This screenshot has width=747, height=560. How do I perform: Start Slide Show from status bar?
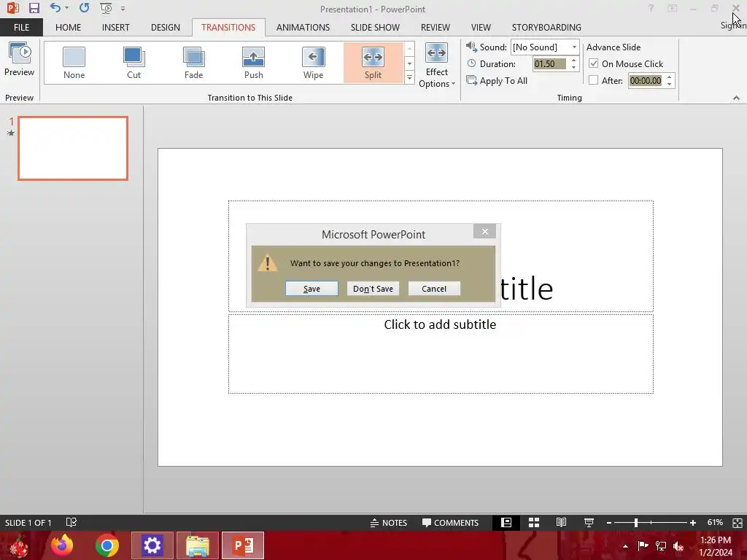coord(589,522)
